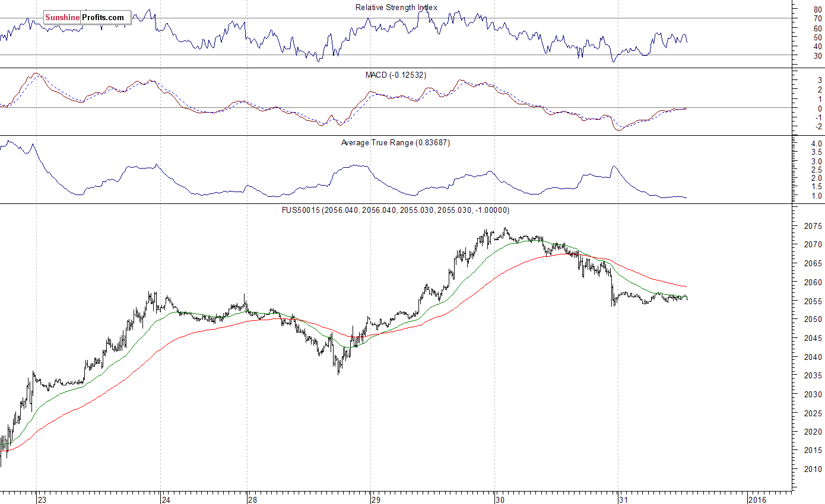This screenshot has width=825, height=504.
Task: Click the 2035 price axis value
Action: tap(814, 376)
